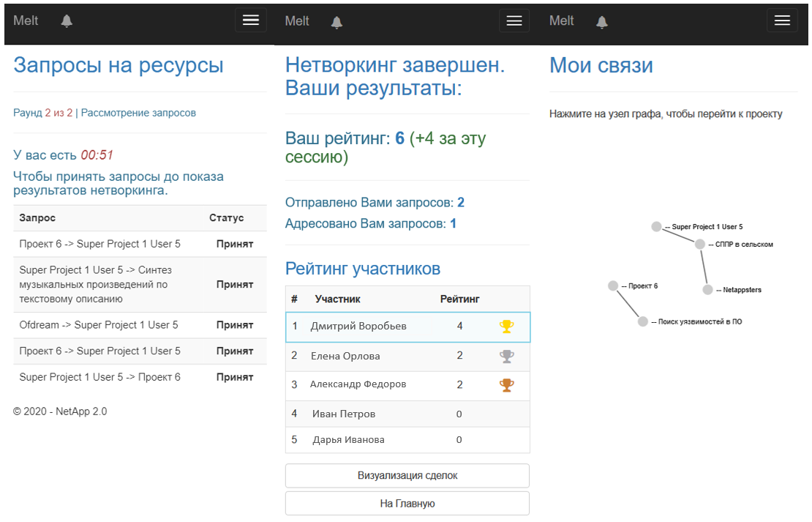Click the Визуализация сделок button
Viewport: 812px width, 522px height.
click(407, 476)
